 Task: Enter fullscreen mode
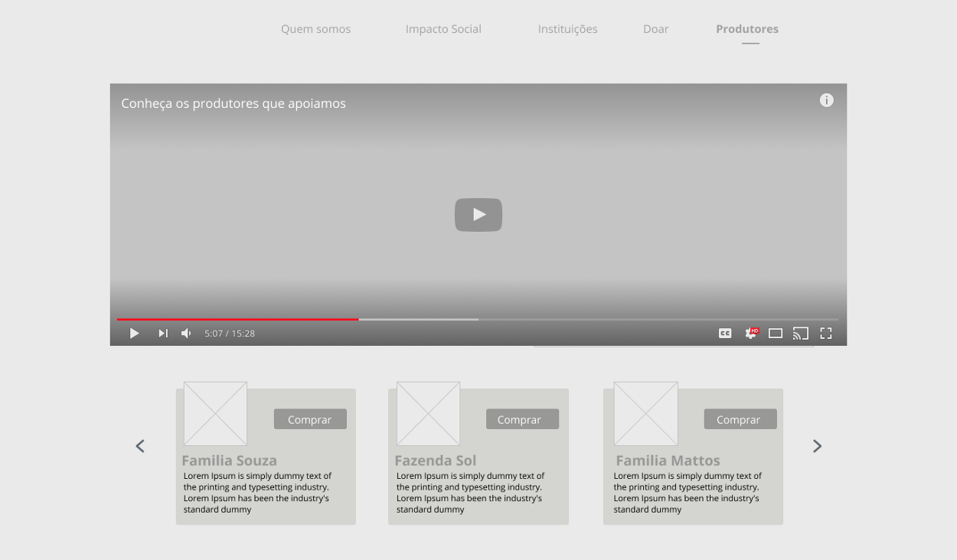pos(826,334)
